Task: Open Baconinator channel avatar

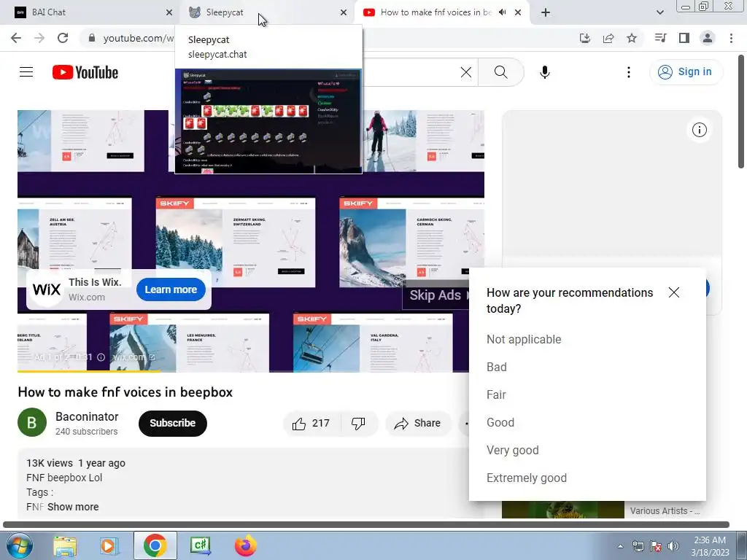Action: [x=32, y=422]
